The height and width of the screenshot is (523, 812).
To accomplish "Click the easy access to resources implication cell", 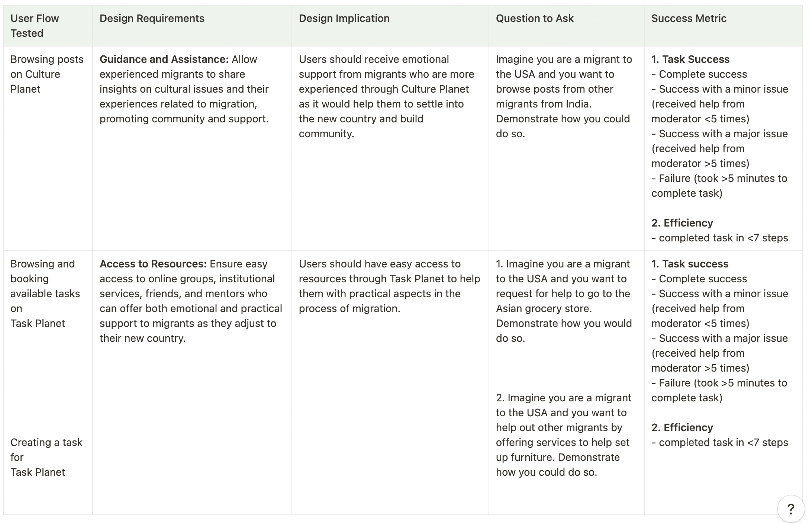I will point(390,383).
